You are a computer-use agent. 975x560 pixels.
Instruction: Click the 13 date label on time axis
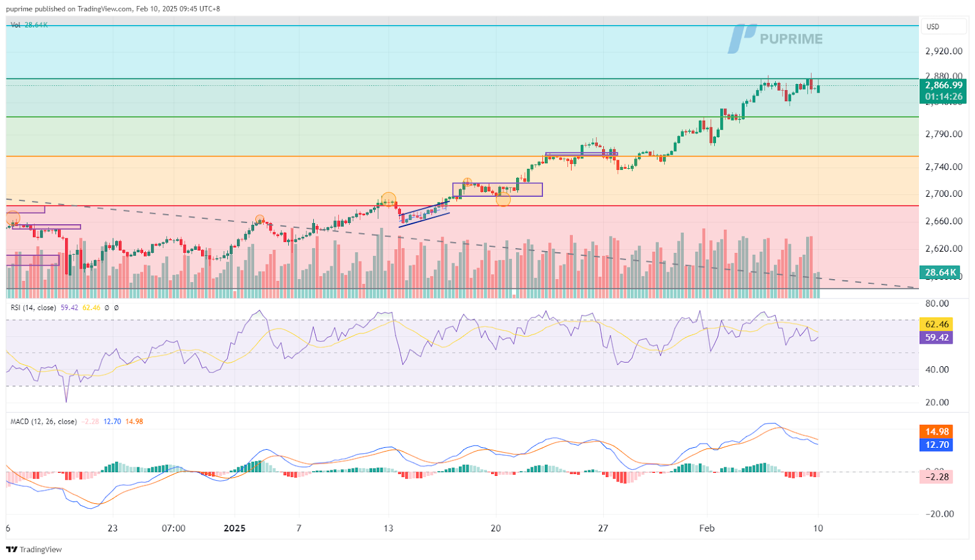click(x=388, y=528)
